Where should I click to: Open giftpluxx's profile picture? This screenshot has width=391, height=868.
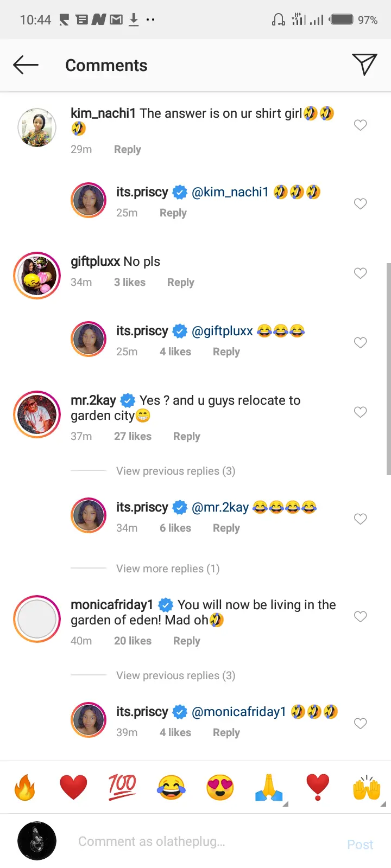(x=37, y=276)
